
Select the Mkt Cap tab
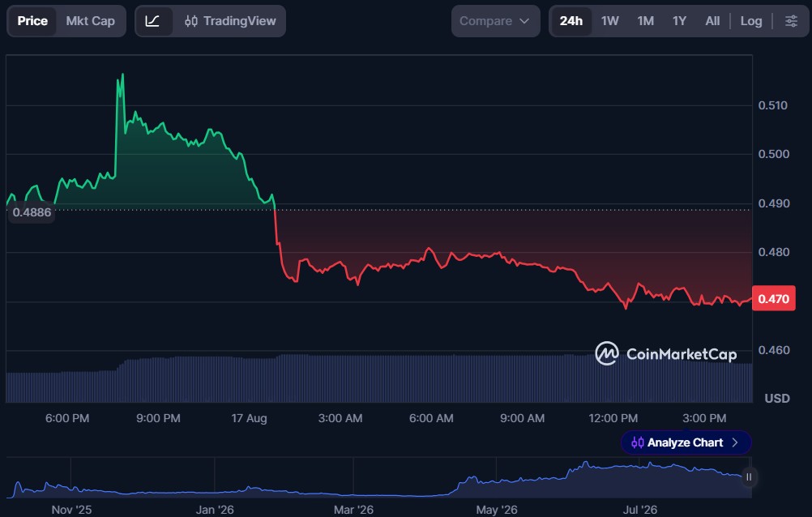91,21
